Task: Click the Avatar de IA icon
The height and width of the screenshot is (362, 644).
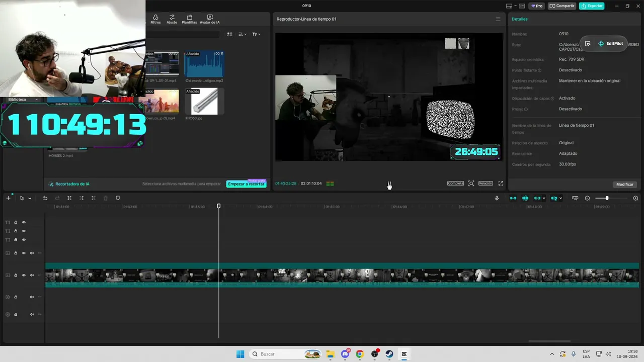Action: [210, 19]
